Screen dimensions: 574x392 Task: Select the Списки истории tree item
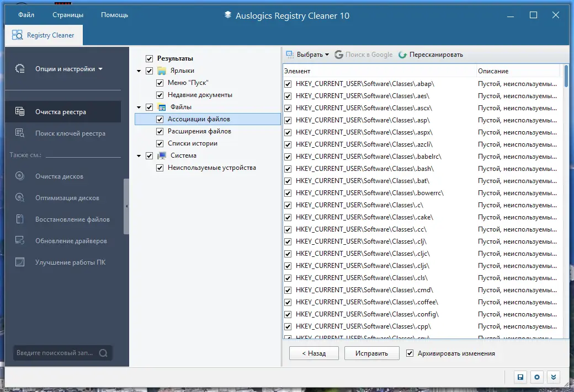coord(193,143)
